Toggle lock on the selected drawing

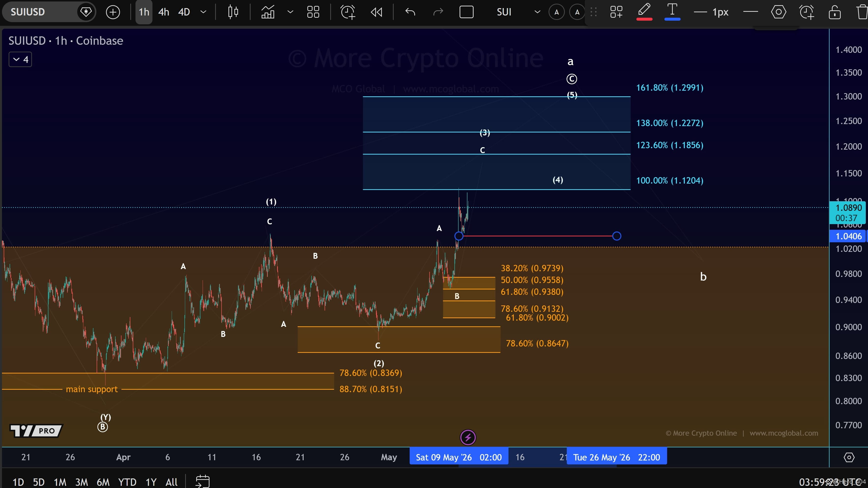tap(835, 12)
